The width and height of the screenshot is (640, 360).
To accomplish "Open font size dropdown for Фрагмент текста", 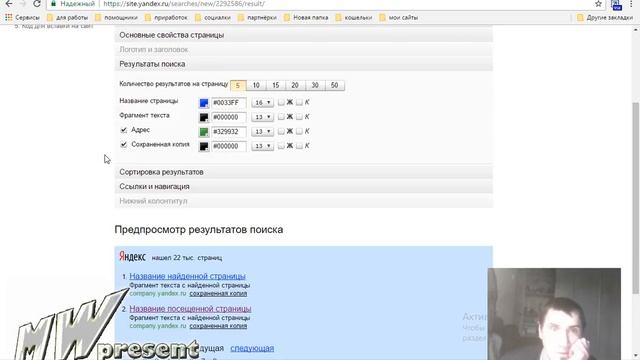I will (262, 117).
